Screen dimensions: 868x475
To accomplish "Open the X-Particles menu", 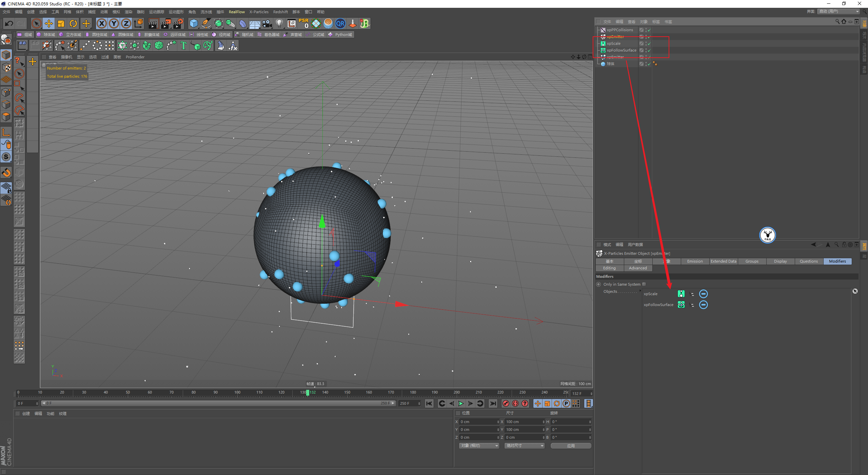I will (259, 12).
